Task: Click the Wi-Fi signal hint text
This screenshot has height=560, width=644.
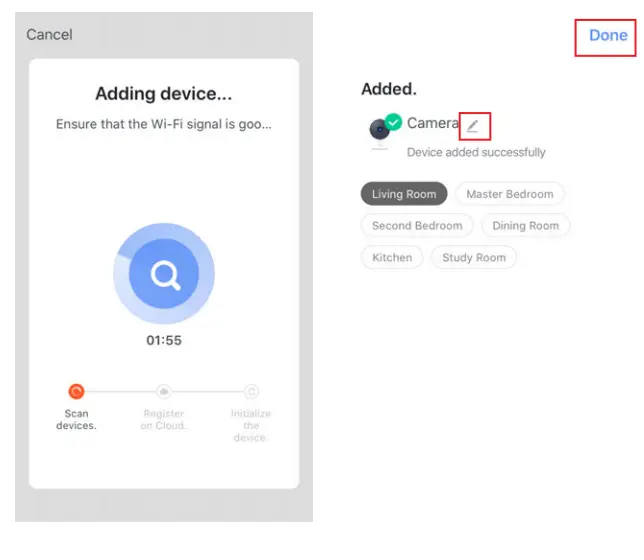Action: point(164,124)
